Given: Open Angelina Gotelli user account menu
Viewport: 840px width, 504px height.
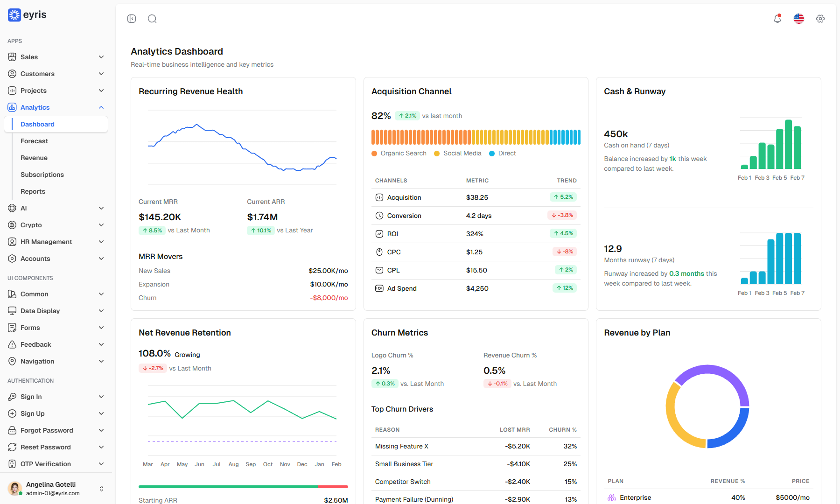Looking at the screenshot, I should 56,489.
